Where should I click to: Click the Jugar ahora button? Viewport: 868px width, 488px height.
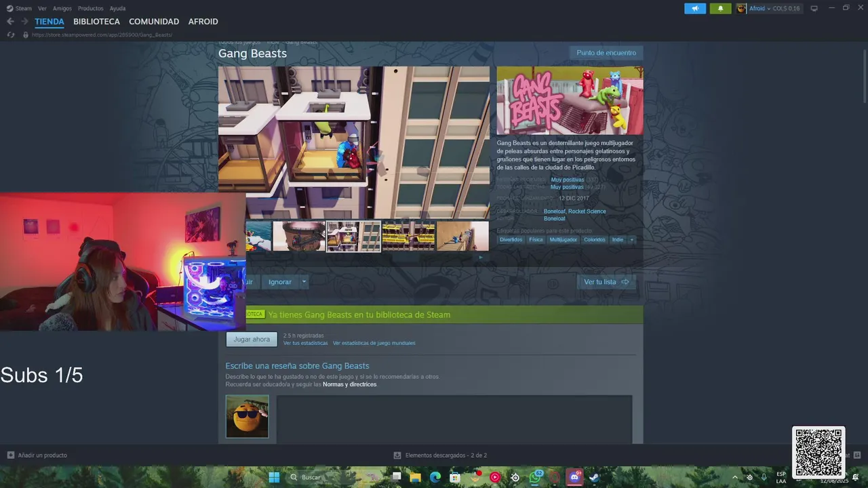coord(252,339)
